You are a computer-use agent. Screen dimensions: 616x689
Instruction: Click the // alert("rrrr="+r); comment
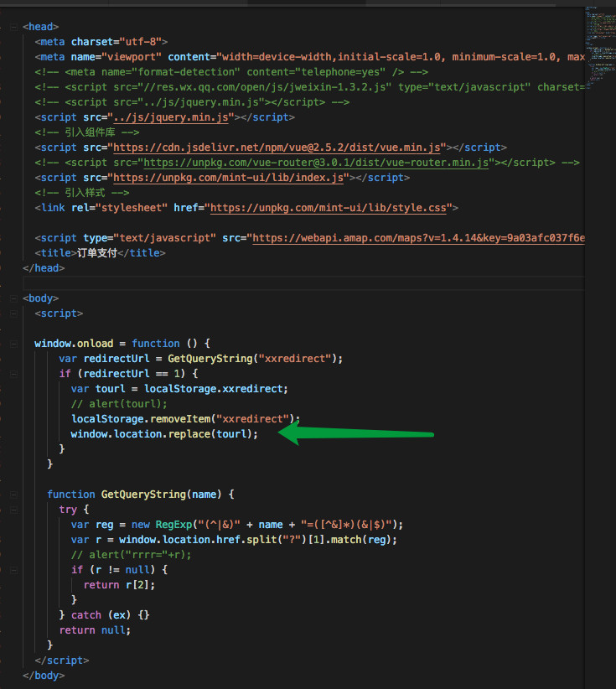[x=131, y=555]
